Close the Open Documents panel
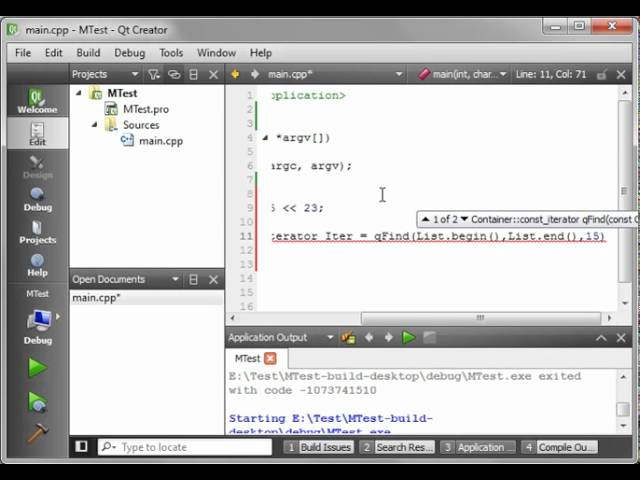Image resolution: width=640 pixels, height=480 pixels. pyautogui.click(x=213, y=279)
